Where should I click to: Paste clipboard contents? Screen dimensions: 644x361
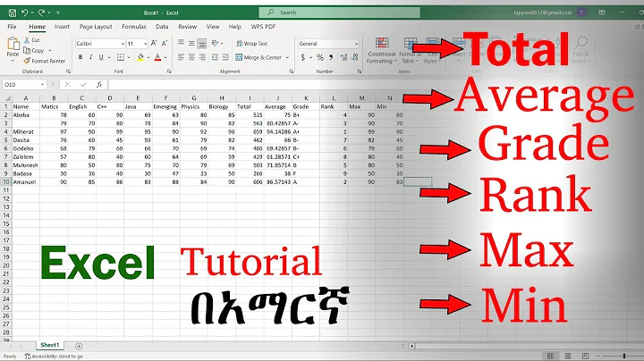[x=13, y=48]
